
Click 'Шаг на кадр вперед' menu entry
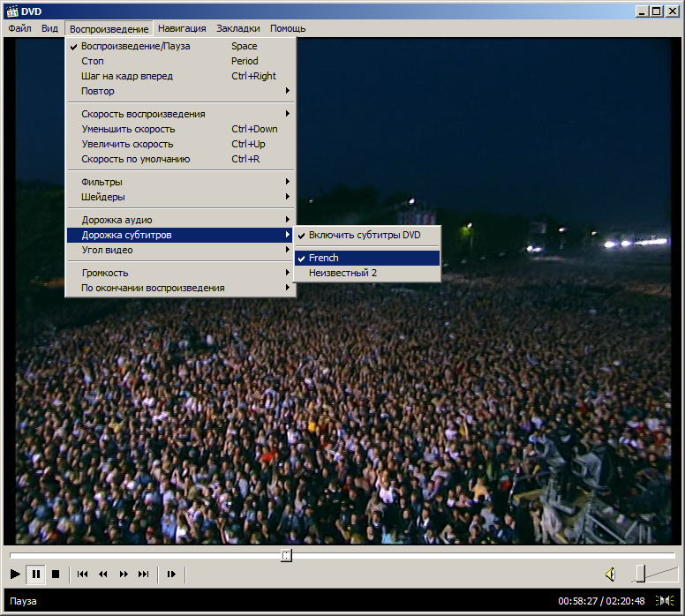[x=127, y=76]
